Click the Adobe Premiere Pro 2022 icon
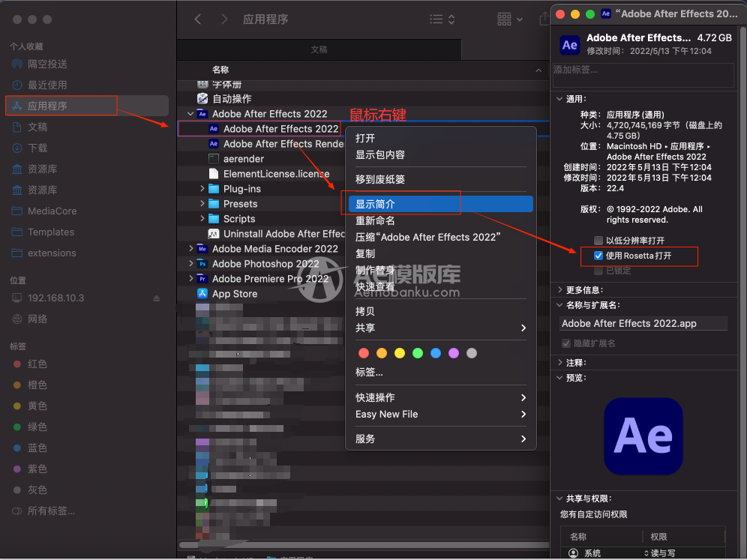Image resolution: width=747 pixels, height=560 pixels. tap(202, 279)
